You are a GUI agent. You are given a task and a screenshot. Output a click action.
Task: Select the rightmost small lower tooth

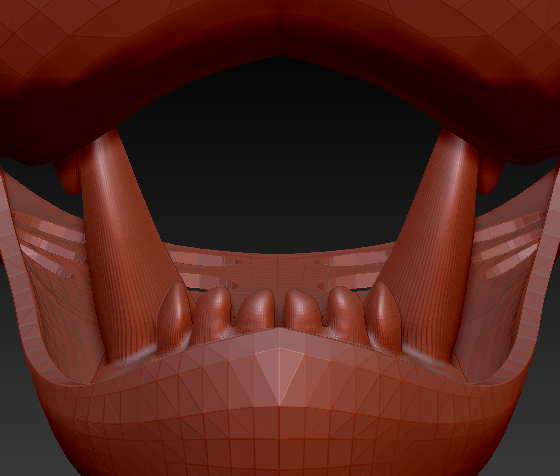pos(384,316)
